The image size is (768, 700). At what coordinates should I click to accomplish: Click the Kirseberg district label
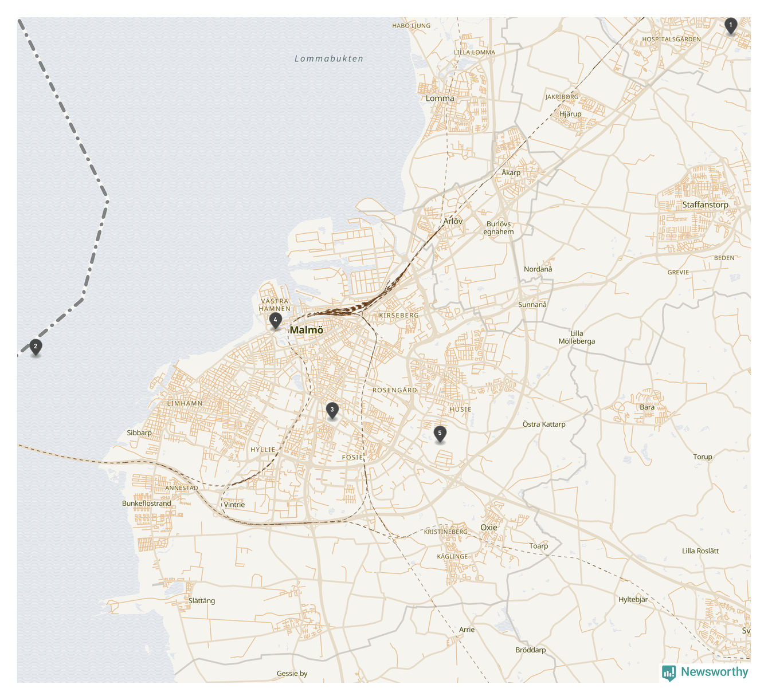[399, 316]
